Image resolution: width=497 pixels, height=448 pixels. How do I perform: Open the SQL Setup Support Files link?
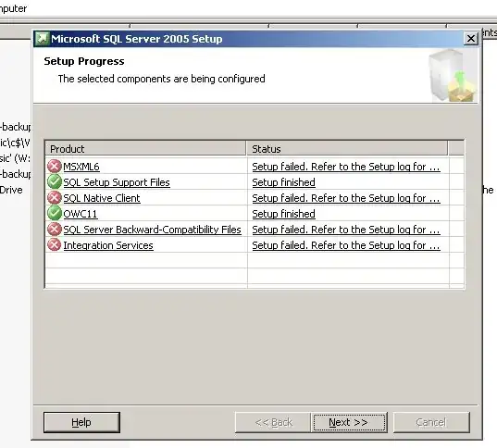tap(117, 182)
